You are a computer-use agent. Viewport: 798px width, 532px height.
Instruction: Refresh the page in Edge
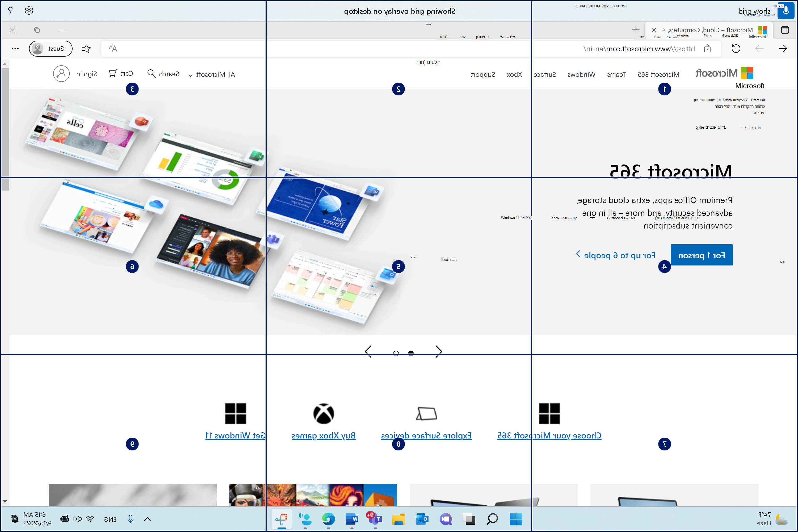[x=736, y=49]
